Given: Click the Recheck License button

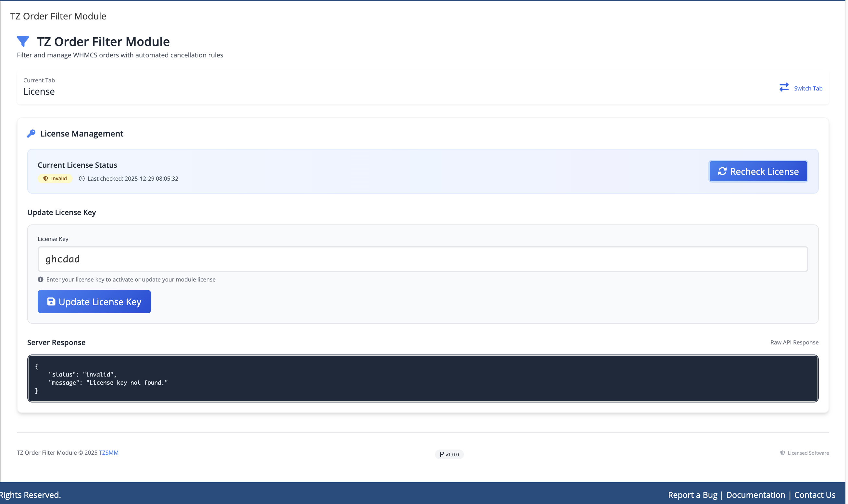Looking at the screenshot, I should 758,171.
